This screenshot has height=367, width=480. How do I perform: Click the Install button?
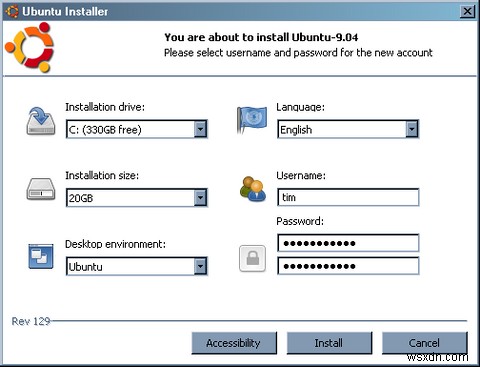coord(329,343)
